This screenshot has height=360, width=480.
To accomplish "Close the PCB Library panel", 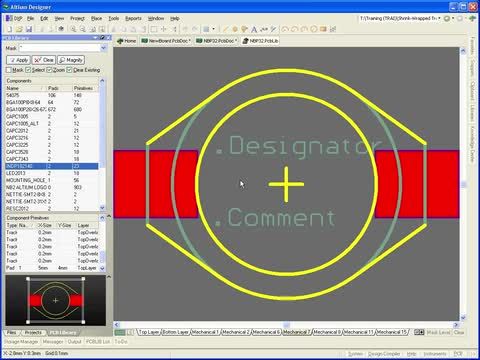I will click(x=108, y=38).
